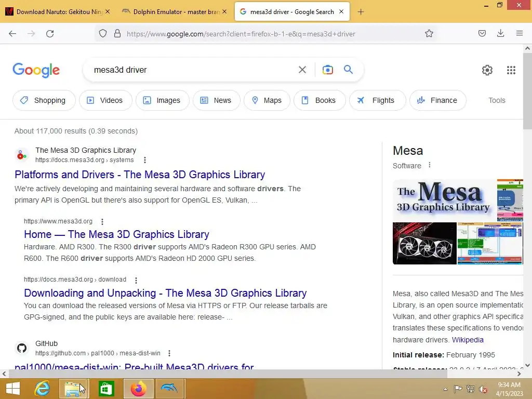Click the scrollbar down arrow
Image resolution: width=532 pixels, height=399 pixels.
[x=527, y=365]
